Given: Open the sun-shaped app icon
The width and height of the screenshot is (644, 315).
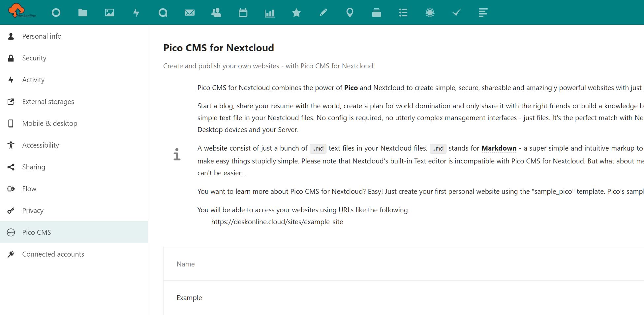Looking at the screenshot, I should point(430,13).
